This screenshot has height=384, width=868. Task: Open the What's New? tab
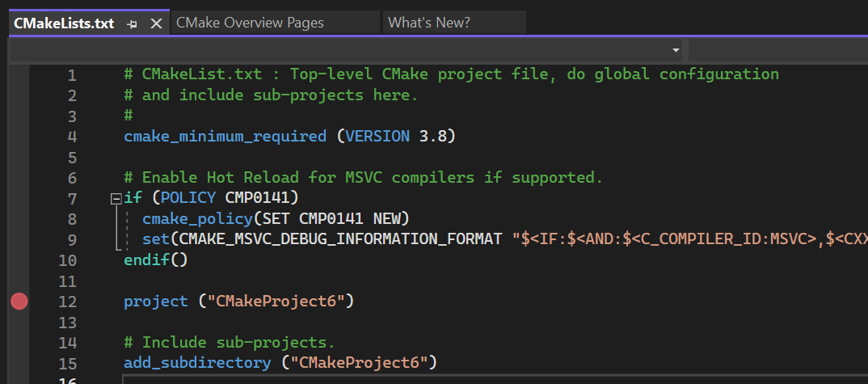[428, 23]
